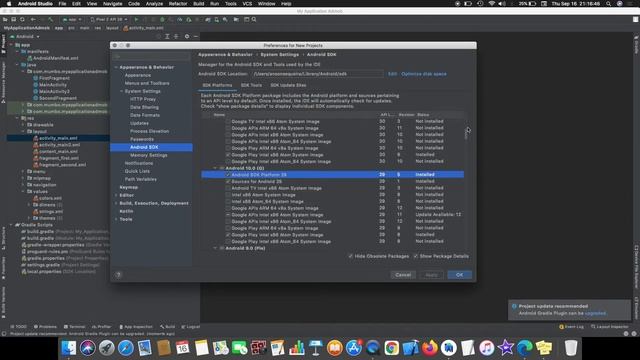Expand the Android 9.0 (Pie) group
Image resolution: width=640 pixels, height=360 pixels.
coord(215,248)
